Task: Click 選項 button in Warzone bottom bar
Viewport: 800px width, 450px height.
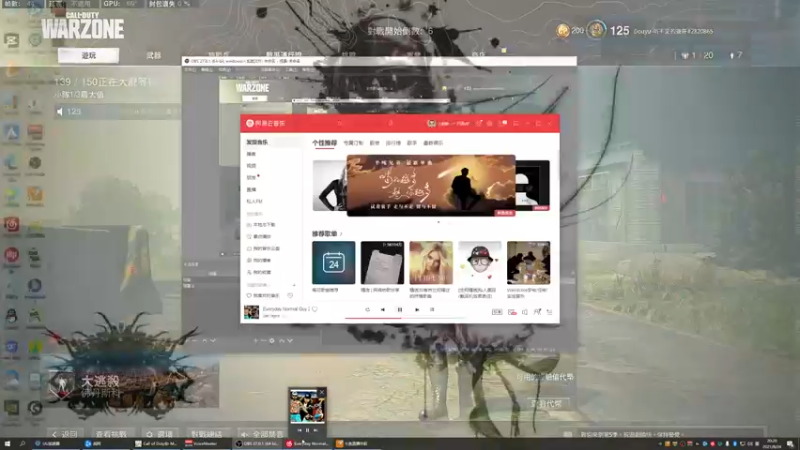Action: 160,434
